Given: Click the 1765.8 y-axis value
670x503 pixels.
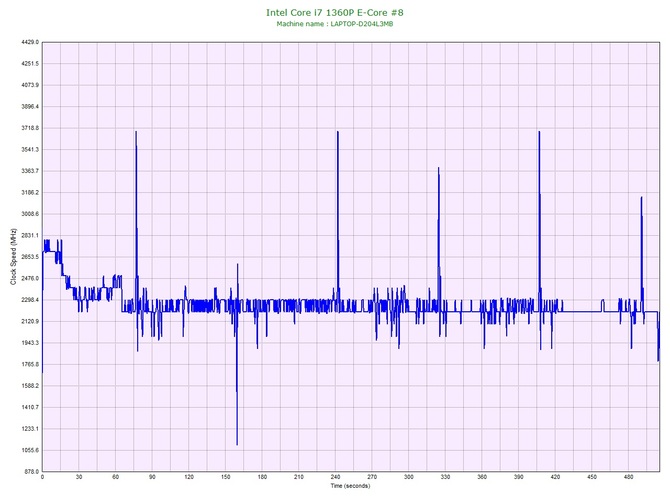Looking at the screenshot, I should pyautogui.click(x=30, y=365).
